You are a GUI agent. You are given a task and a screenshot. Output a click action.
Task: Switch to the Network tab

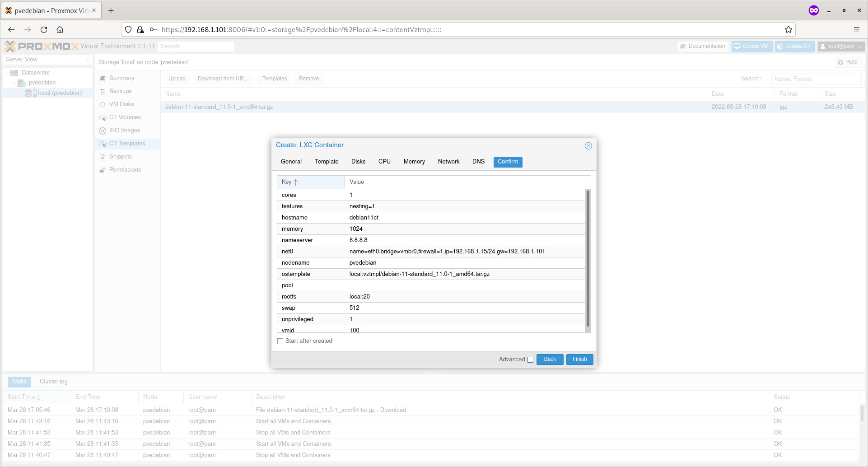(x=448, y=162)
